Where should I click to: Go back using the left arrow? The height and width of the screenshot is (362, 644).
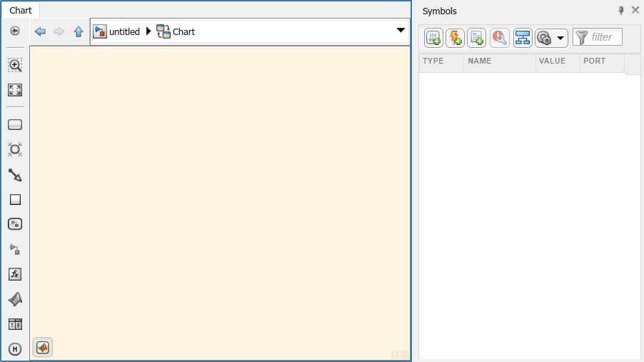coord(40,31)
